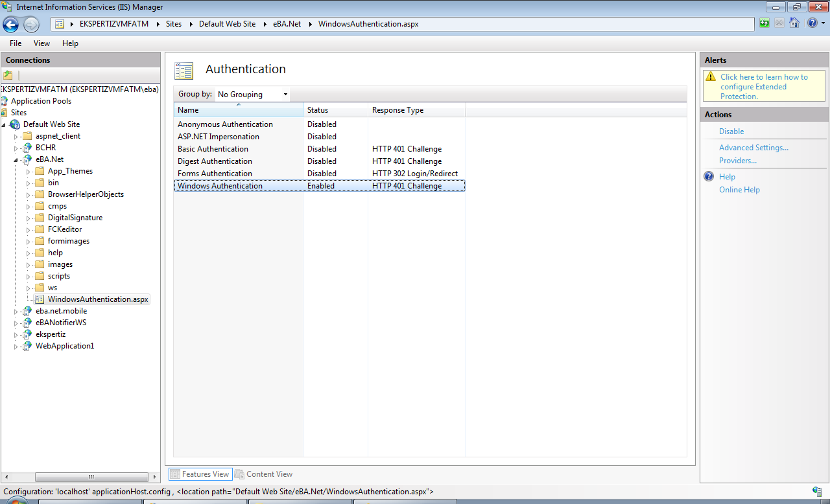
Task: Expand the aspnet_client folder node
Action: click(x=16, y=136)
